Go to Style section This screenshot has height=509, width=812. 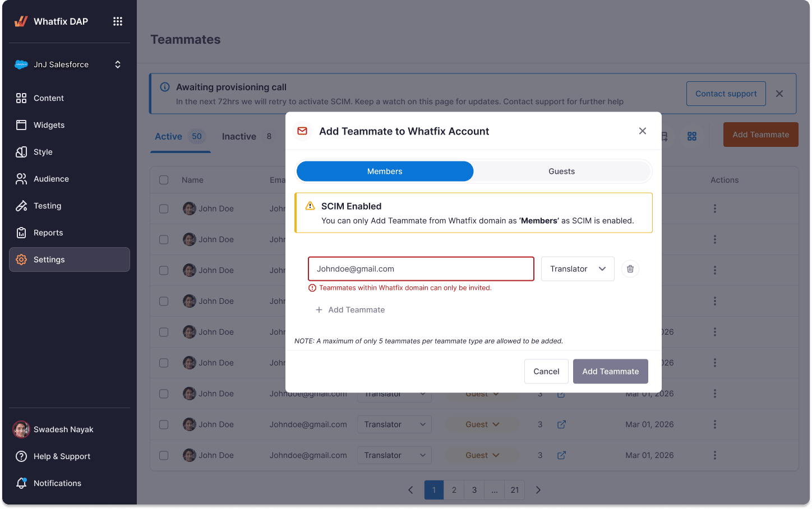coord(70,152)
